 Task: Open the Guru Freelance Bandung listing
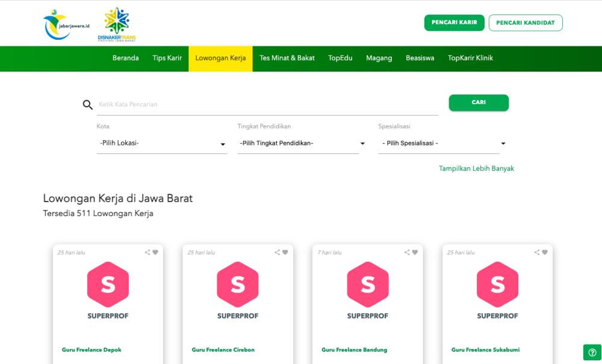[355, 350]
